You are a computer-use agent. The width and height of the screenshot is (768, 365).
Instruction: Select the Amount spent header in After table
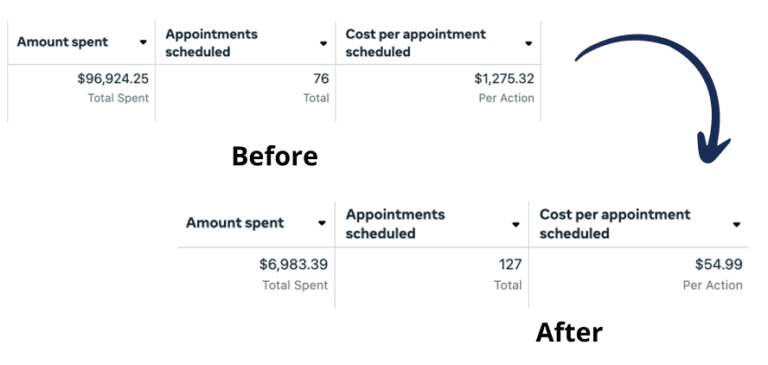coord(235,223)
